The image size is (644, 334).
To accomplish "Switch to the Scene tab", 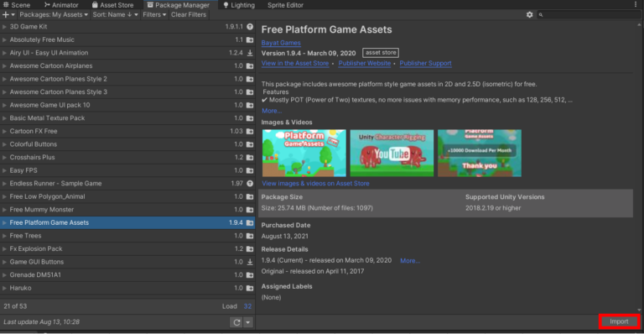I will pos(17,5).
